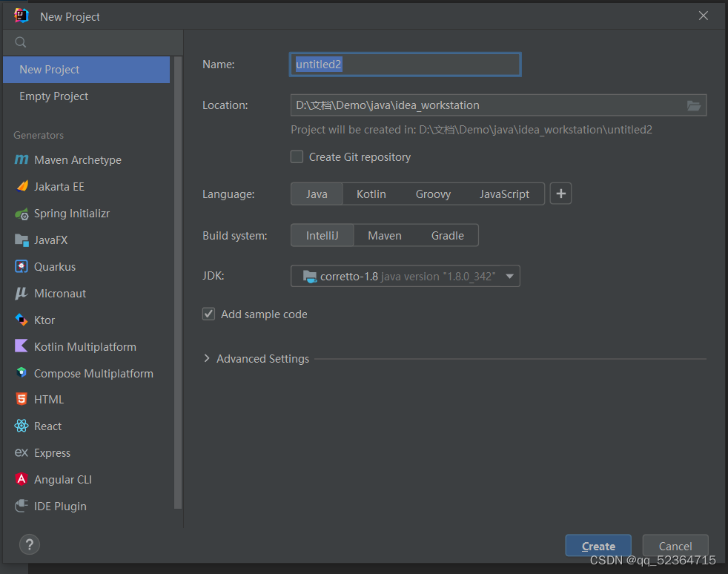Click the Compose Multiplatform hexagon icon
Screen dimensions: 728x574
tap(21, 372)
